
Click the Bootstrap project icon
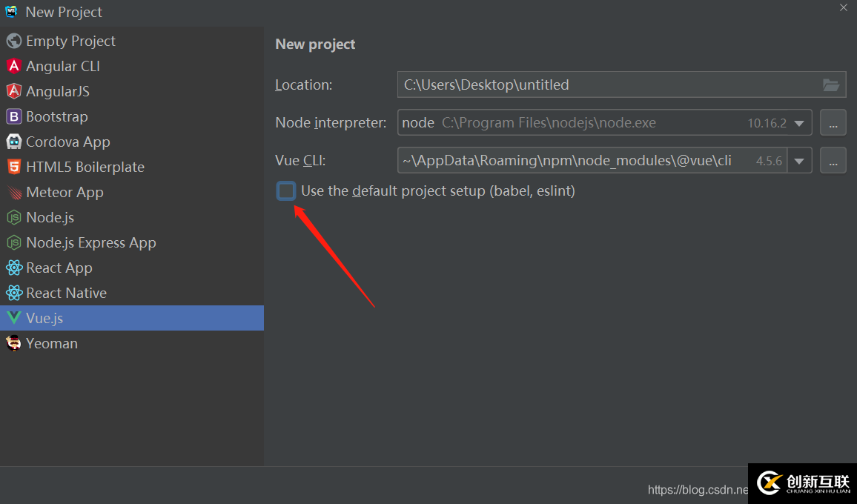point(13,116)
